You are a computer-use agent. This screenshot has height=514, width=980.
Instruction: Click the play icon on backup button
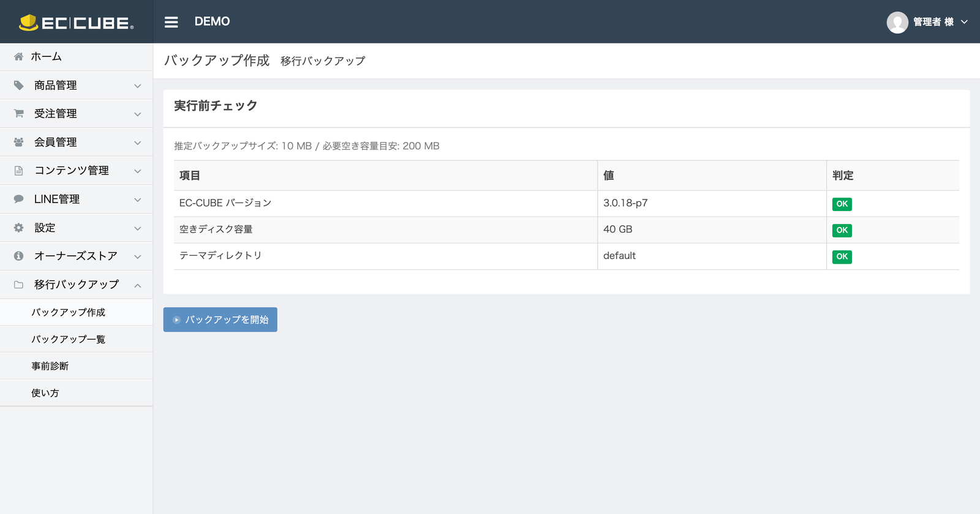click(x=176, y=319)
